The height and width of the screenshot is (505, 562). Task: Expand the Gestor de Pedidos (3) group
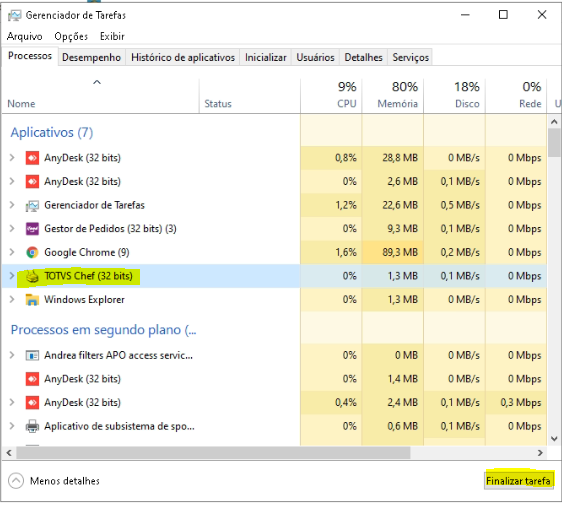12,228
